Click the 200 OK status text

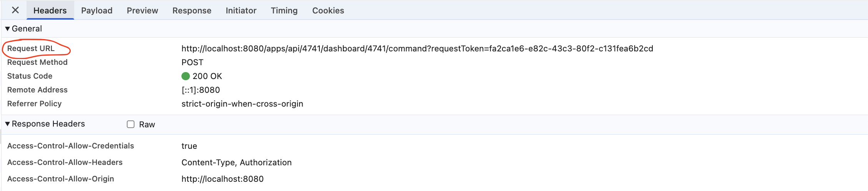coord(207,76)
